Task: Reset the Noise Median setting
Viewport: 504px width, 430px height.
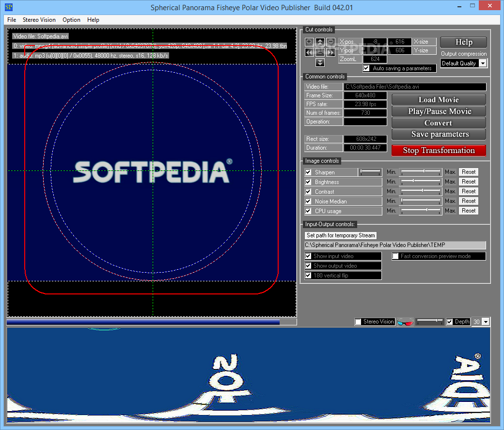Action: pyautogui.click(x=468, y=200)
